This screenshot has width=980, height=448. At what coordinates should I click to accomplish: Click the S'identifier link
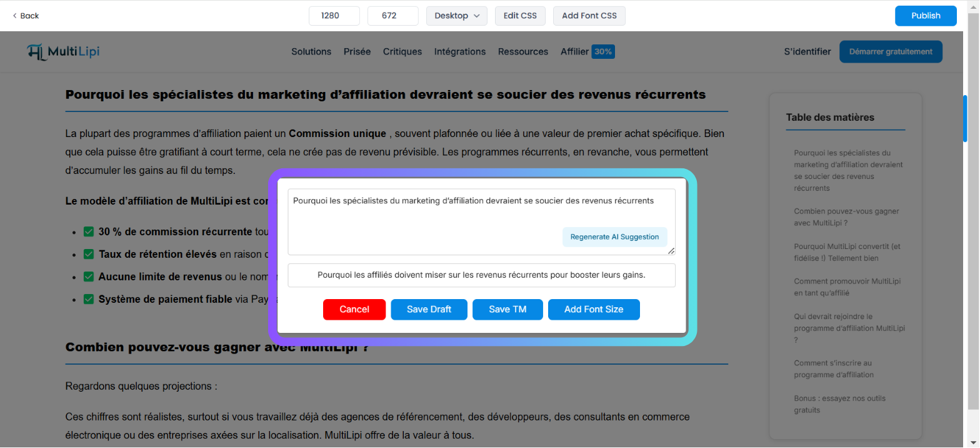(807, 52)
